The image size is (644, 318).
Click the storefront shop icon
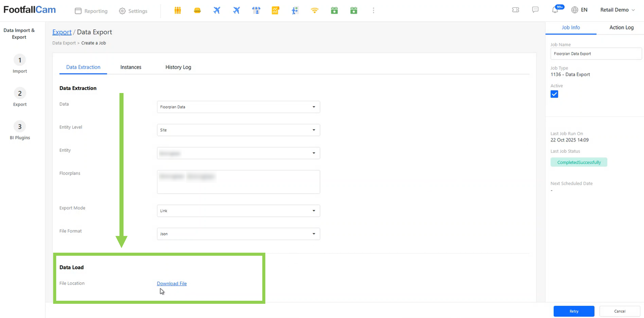coord(256,10)
